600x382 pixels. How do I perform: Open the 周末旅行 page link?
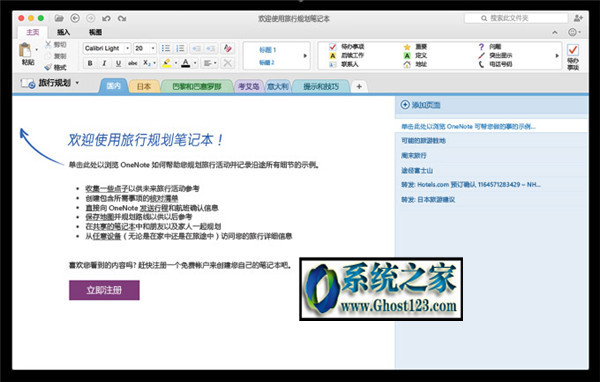pos(414,155)
